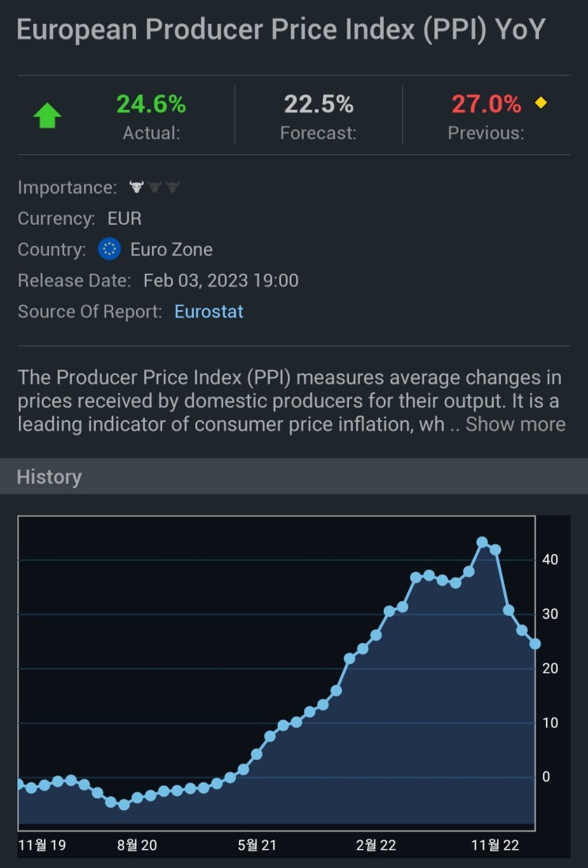The image size is (588, 868).
Task: Click the first white bull importance icon
Action: [136, 188]
